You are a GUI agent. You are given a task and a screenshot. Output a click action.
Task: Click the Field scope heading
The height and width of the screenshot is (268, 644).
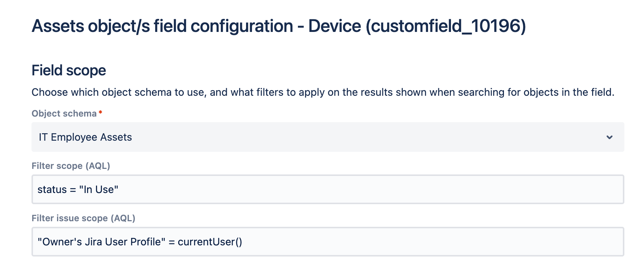tap(69, 70)
